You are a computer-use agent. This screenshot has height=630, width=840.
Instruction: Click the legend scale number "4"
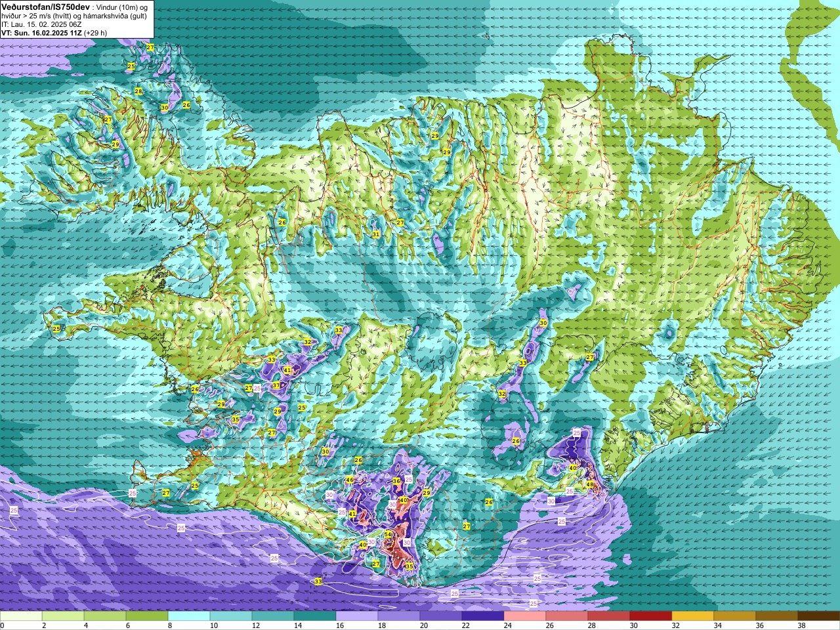point(85,625)
